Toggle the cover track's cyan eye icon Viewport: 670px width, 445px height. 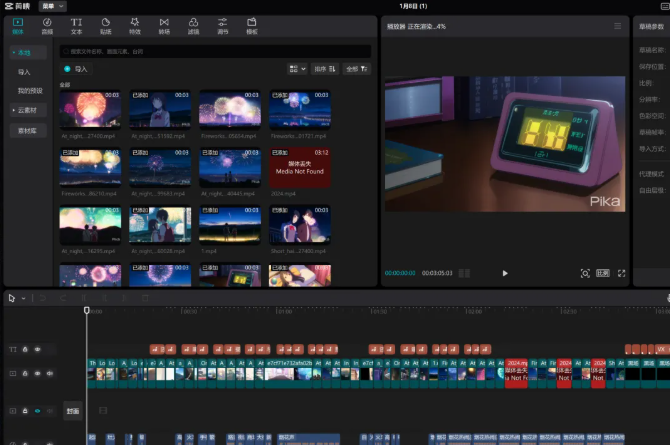click(x=38, y=411)
